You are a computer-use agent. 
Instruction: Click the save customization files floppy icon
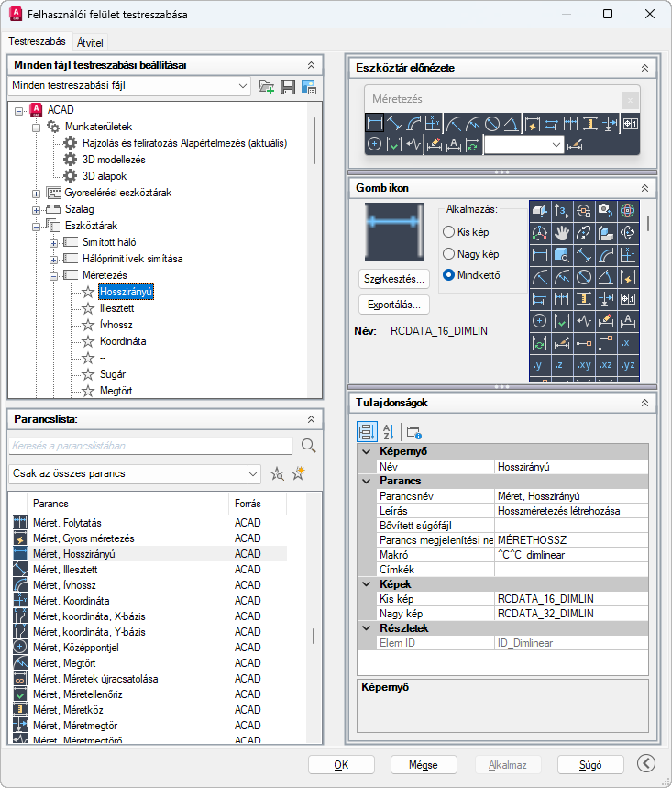[x=288, y=86]
